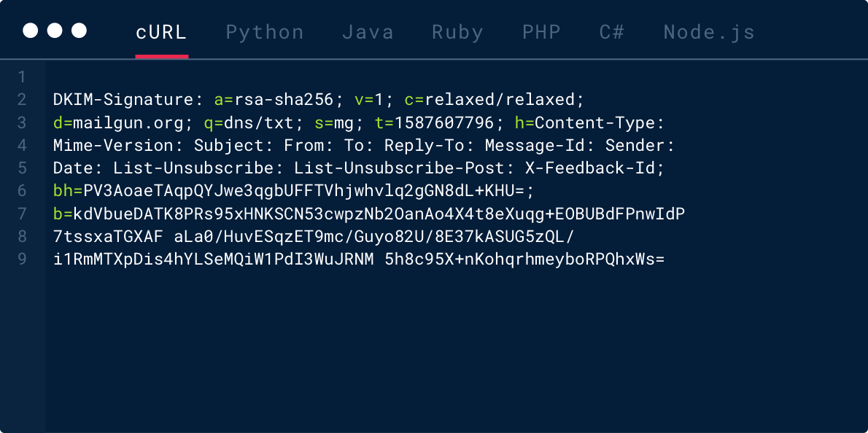Click the first white window dot
Image resolution: width=868 pixels, height=433 pixels.
pos(31,31)
